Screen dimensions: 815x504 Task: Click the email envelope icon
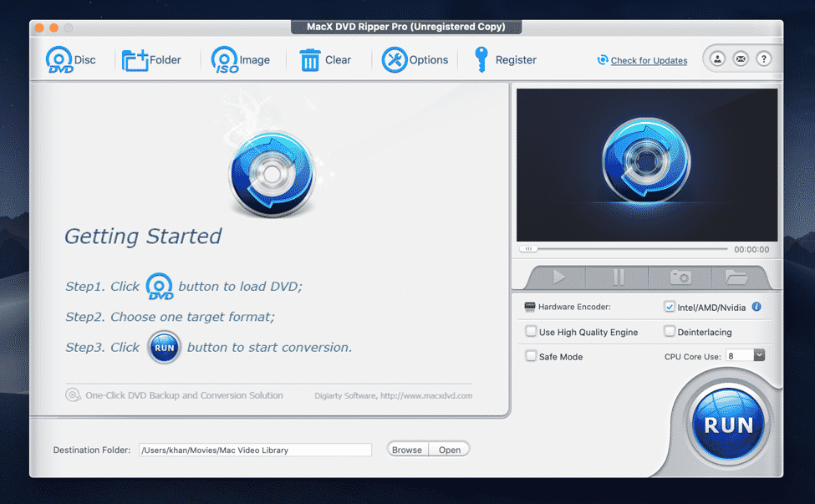click(x=741, y=59)
